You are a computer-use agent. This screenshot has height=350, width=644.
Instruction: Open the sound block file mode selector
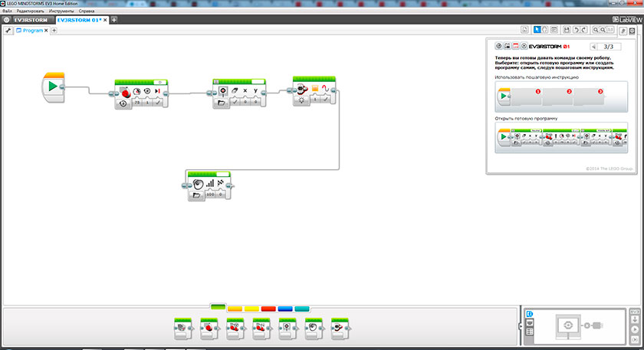(196, 195)
